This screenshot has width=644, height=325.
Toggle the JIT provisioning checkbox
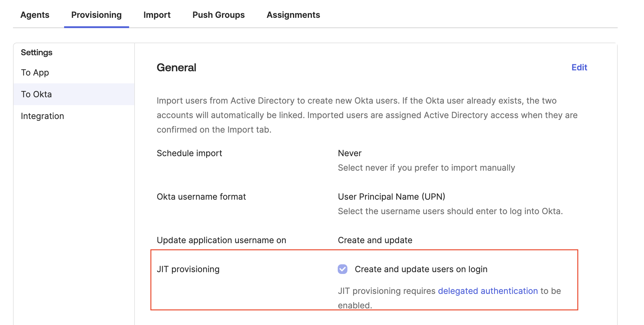pos(343,269)
